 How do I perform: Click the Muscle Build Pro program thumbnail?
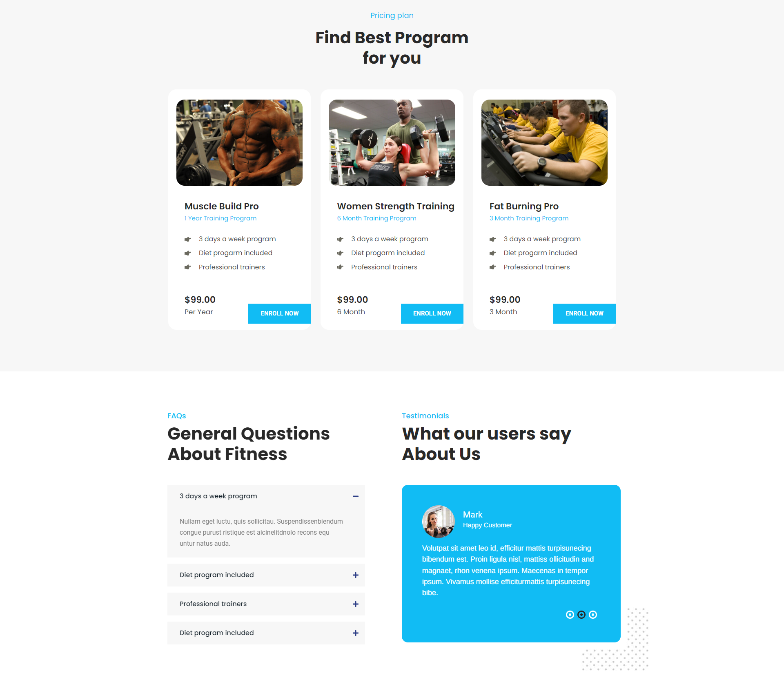(x=238, y=142)
